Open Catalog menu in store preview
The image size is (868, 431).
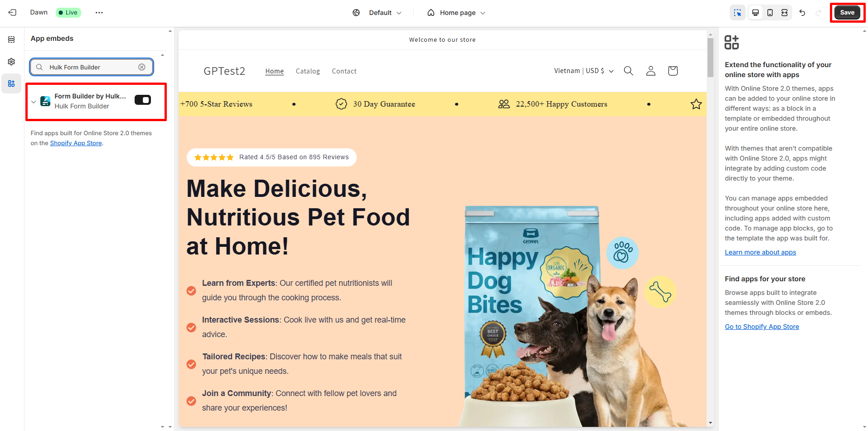(x=308, y=71)
